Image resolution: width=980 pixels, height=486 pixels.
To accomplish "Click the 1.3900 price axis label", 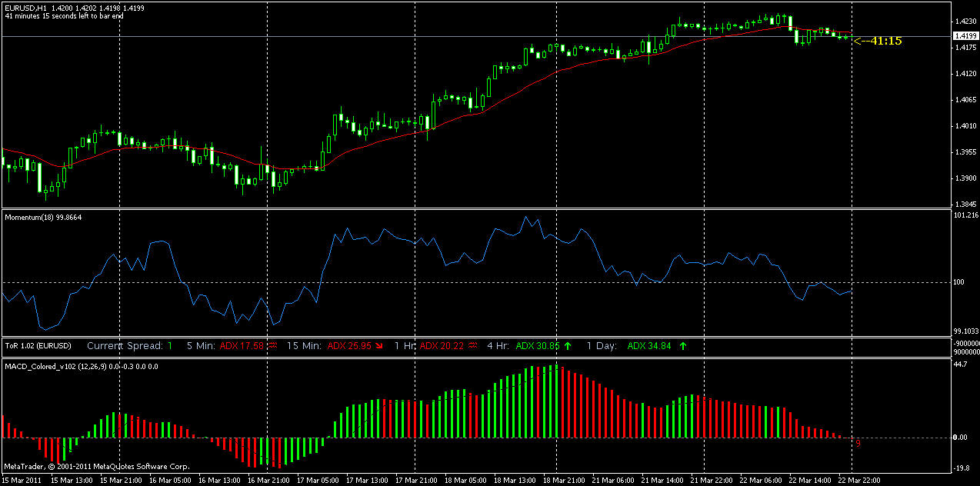I will click(x=965, y=178).
